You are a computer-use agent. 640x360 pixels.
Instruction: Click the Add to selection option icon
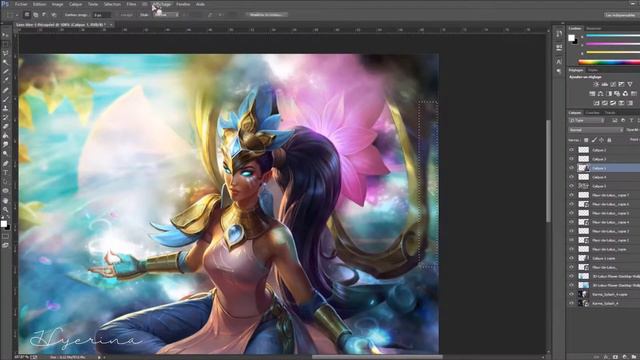[36, 15]
